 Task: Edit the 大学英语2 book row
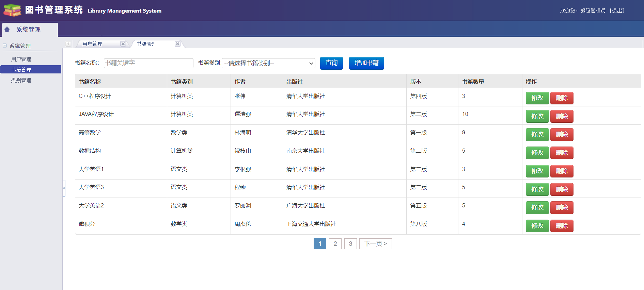537,207
